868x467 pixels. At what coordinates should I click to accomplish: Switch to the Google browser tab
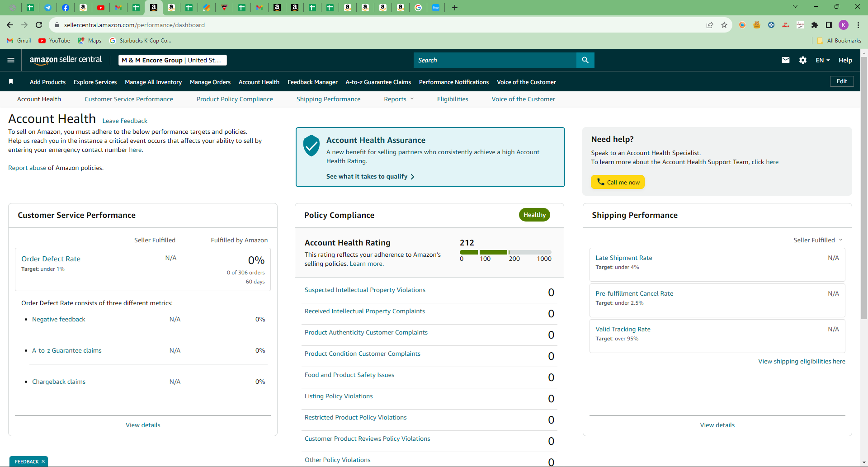(x=418, y=8)
